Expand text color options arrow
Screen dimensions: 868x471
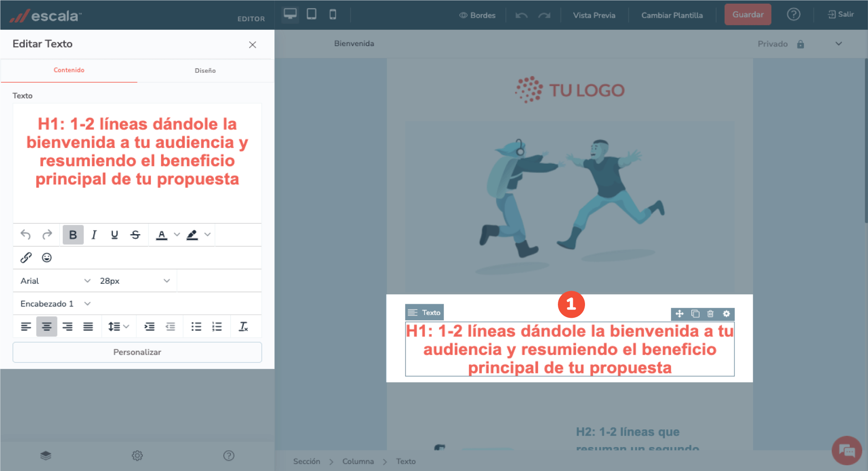pos(177,235)
